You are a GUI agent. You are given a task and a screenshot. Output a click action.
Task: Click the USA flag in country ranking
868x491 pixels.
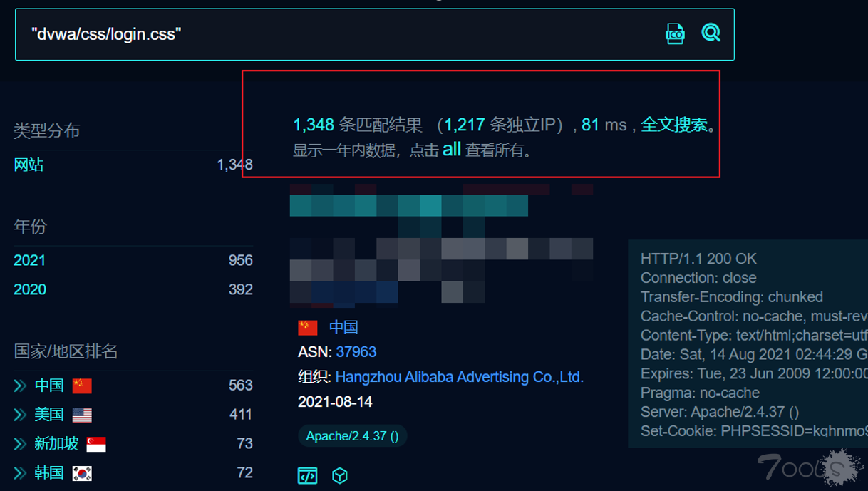tap(82, 415)
